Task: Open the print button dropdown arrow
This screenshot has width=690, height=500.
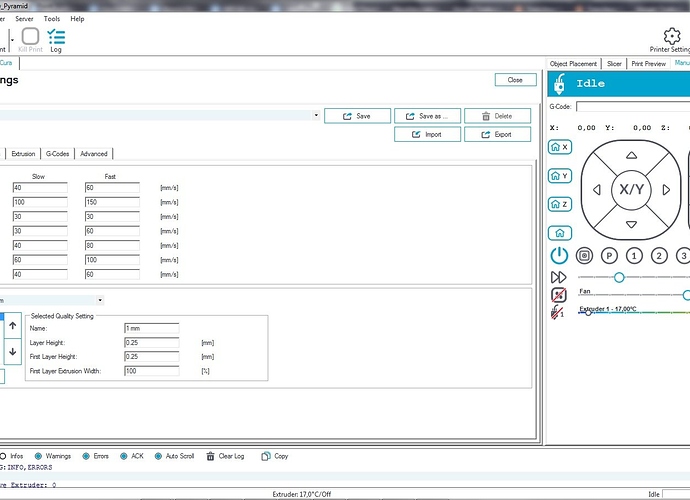Action: point(12,40)
